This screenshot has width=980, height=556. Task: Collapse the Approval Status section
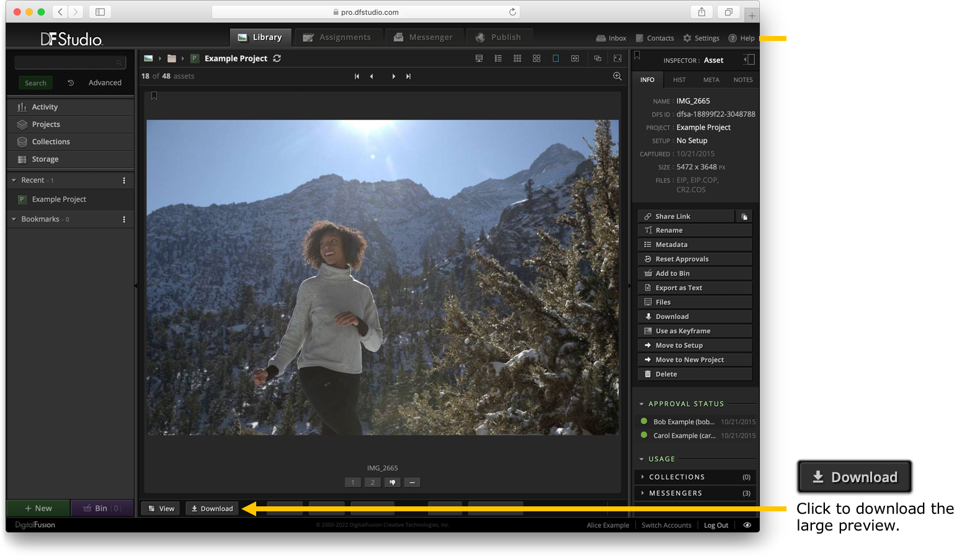(641, 404)
